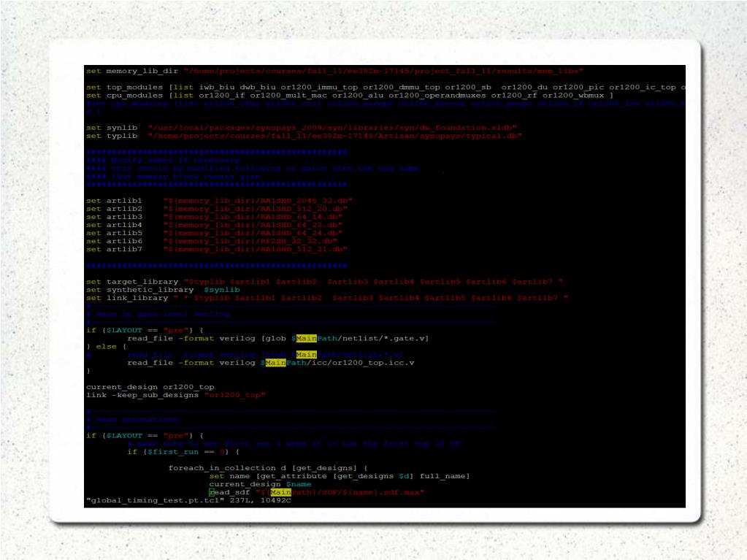The width and height of the screenshot is (747, 560).
Task: Click the 'link -keep_sub_designs' line
Action: point(175,395)
